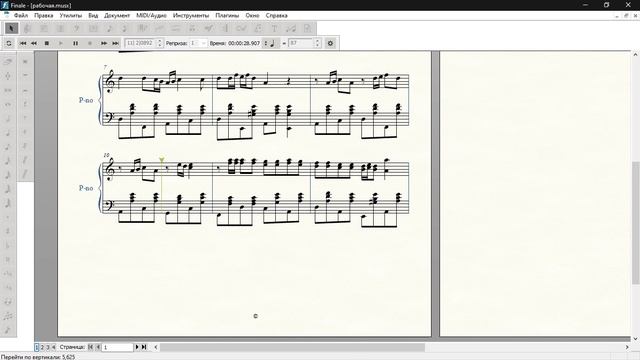Image resolution: width=640 pixels, height=360 pixels.
Task: Adjust the tempo value stepper
Action: (317, 43)
